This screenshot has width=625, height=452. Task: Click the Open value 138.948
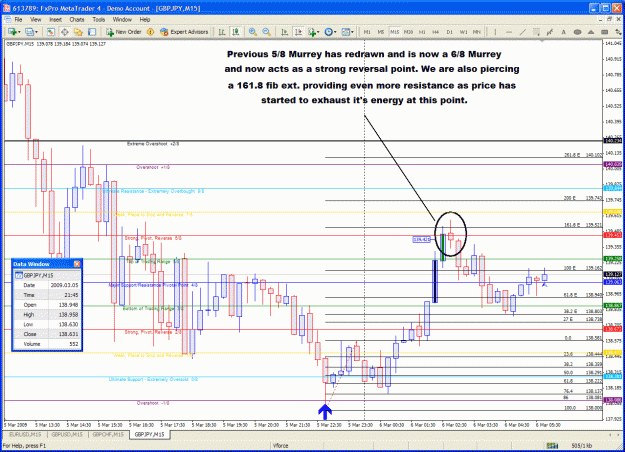tap(69, 305)
